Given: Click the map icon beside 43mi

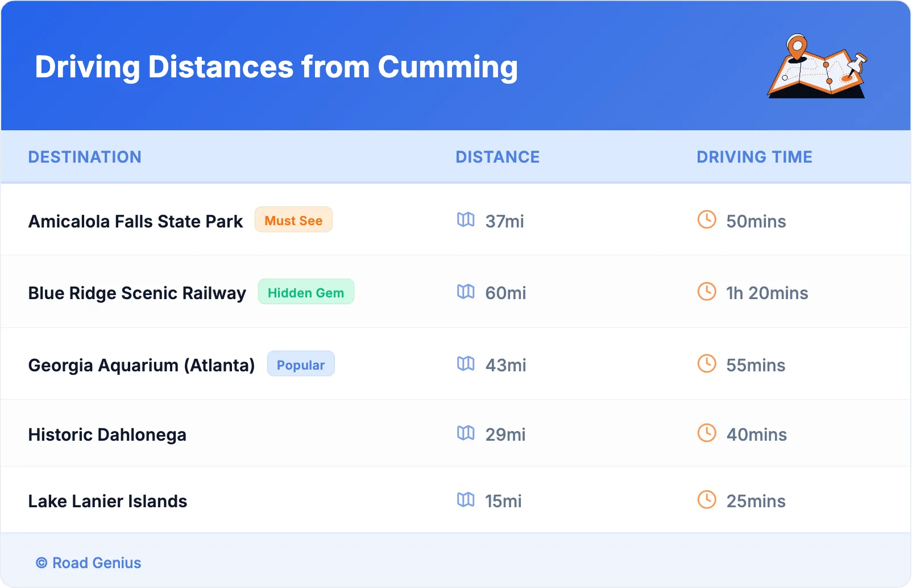Looking at the screenshot, I should click(466, 363).
